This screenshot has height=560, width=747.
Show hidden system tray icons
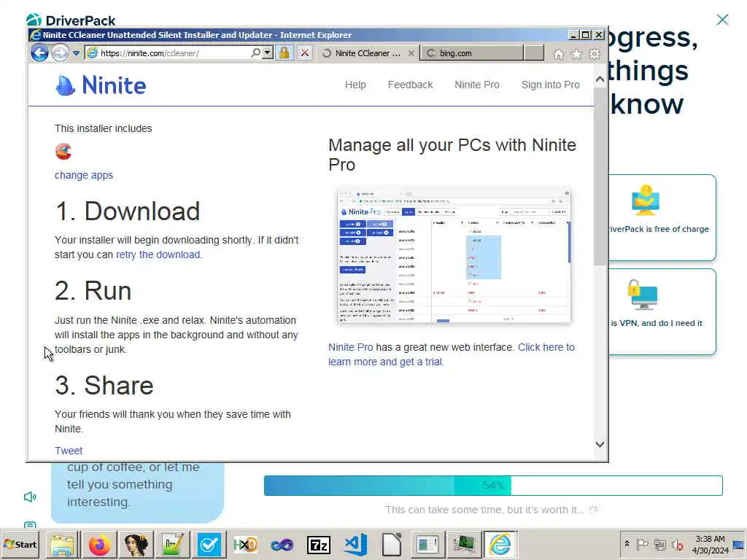point(627,544)
